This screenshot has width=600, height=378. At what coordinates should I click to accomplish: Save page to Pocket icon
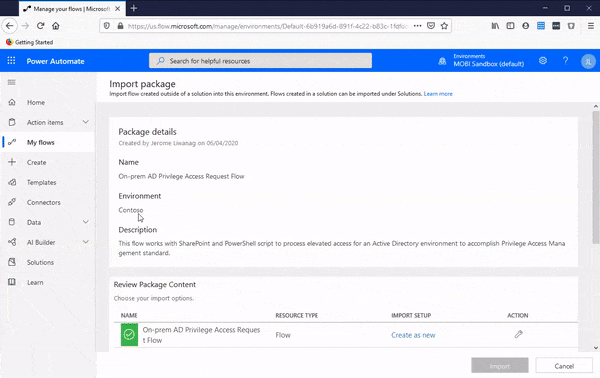[431, 26]
